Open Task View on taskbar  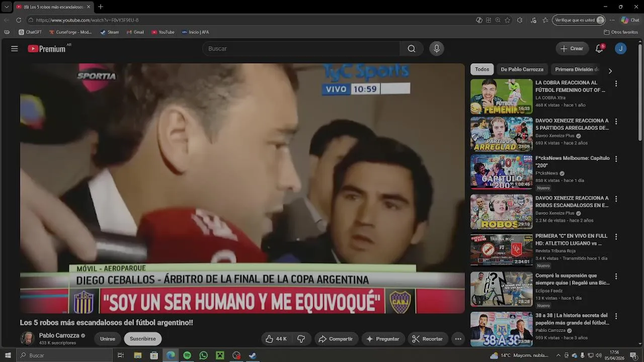(x=121, y=355)
